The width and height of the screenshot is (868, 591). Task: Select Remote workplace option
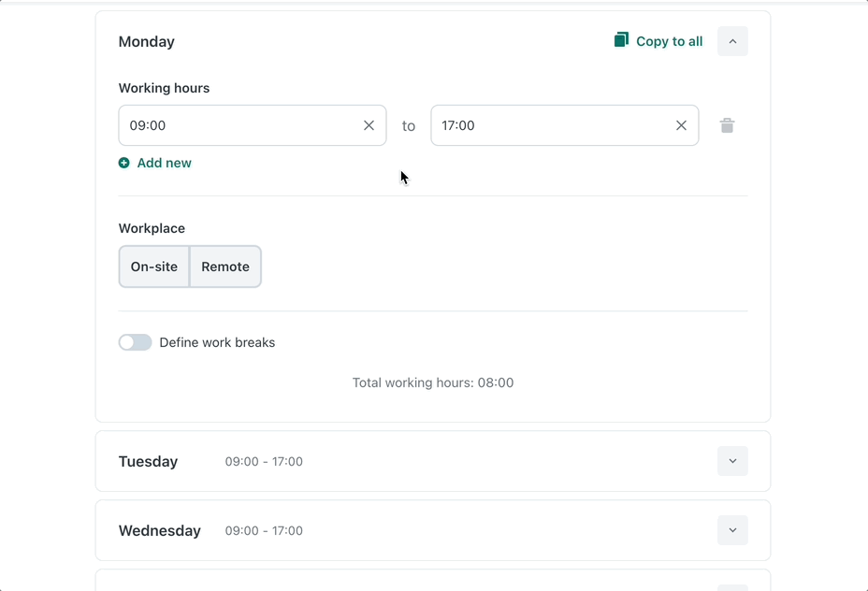225,267
